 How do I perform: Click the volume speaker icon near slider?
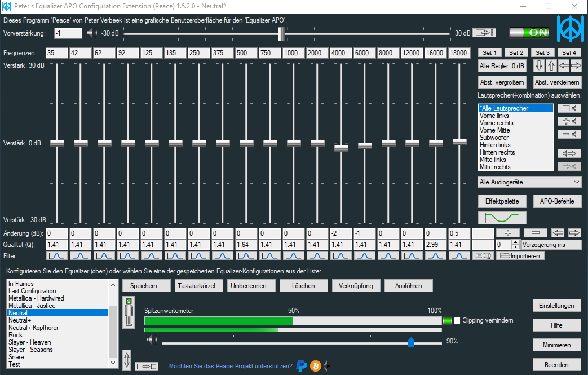(152, 340)
